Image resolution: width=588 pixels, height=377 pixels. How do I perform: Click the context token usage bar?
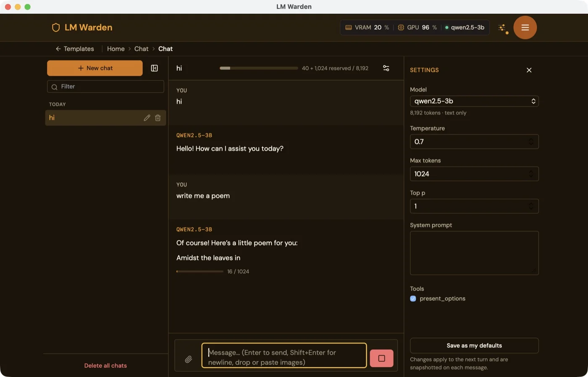coord(259,68)
